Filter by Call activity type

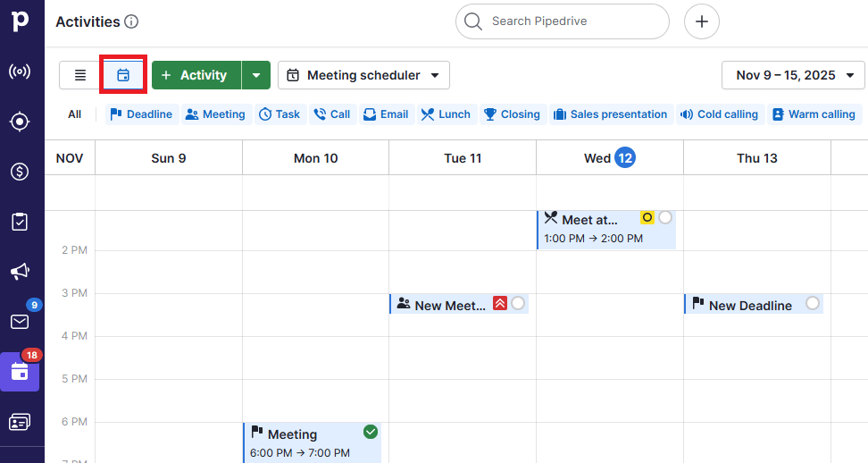(332, 114)
